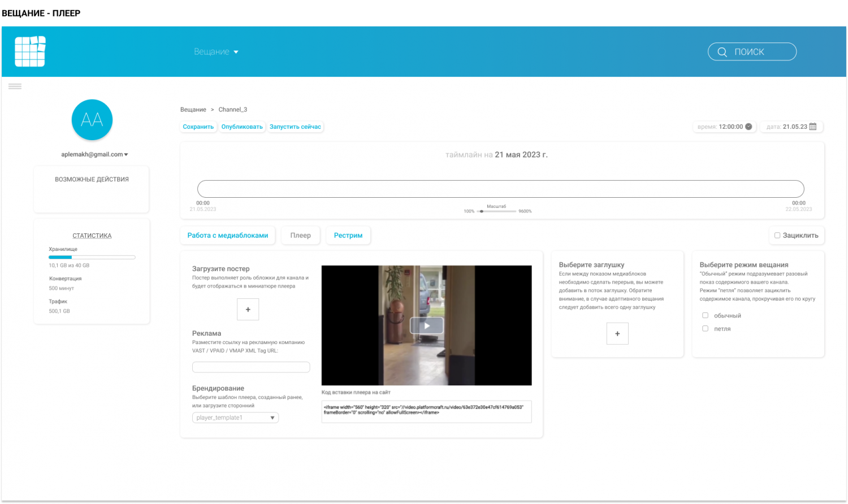Enable the Зациклить checkbox
Image resolution: width=848 pixels, height=504 pixels.
tap(777, 236)
